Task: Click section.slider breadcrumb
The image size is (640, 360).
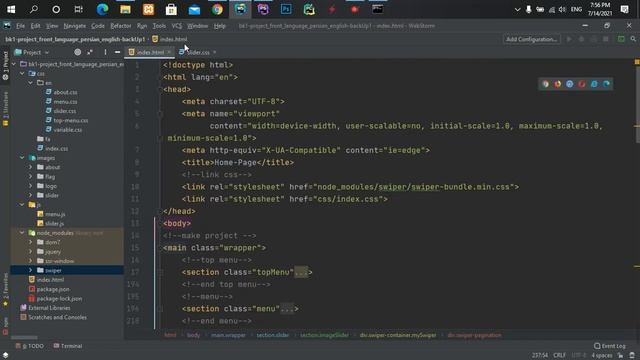Action: point(273,335)
